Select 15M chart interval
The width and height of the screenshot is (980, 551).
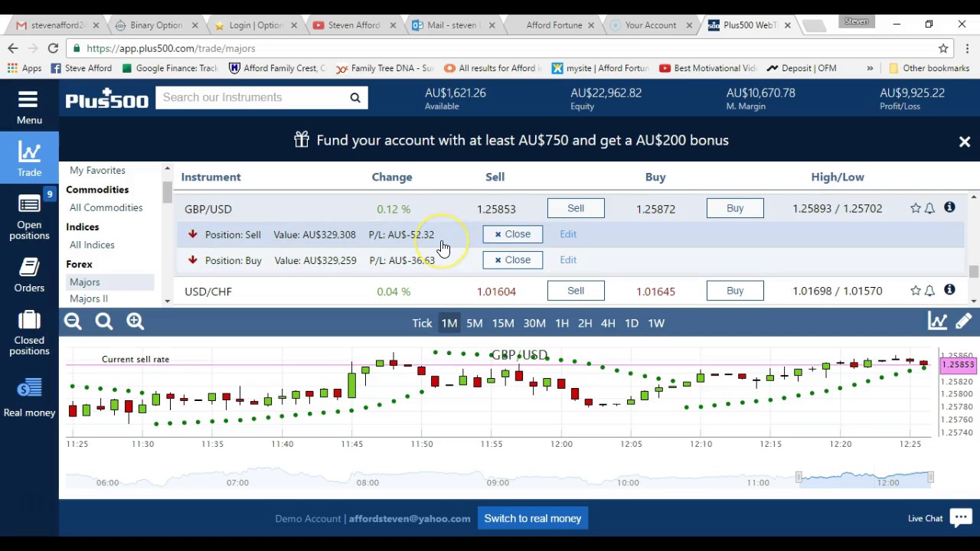503,323
